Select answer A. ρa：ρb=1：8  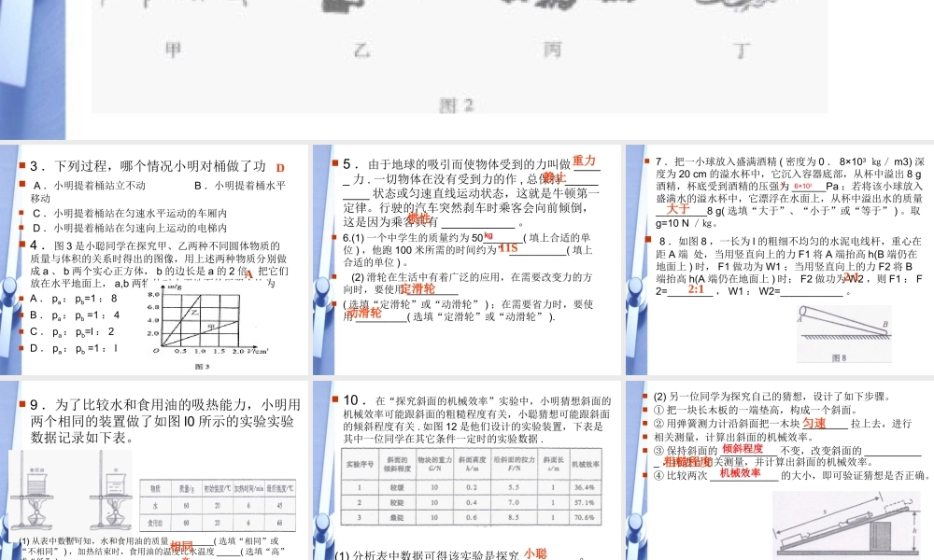pos(74,298)
